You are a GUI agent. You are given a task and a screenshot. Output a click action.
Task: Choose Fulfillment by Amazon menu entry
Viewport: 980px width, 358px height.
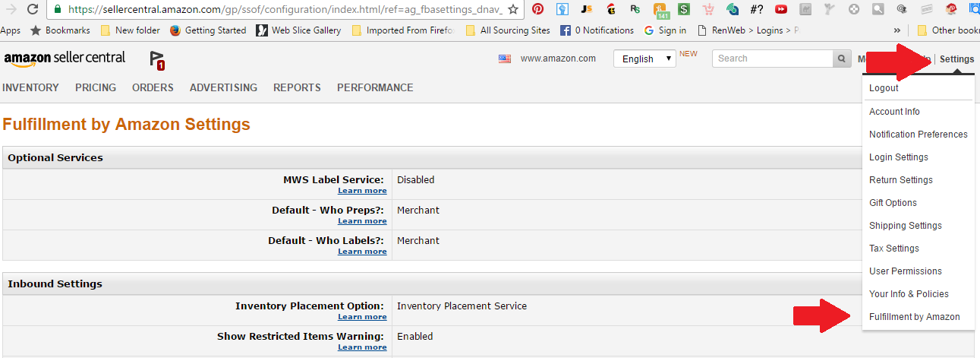tap(915, 317)
